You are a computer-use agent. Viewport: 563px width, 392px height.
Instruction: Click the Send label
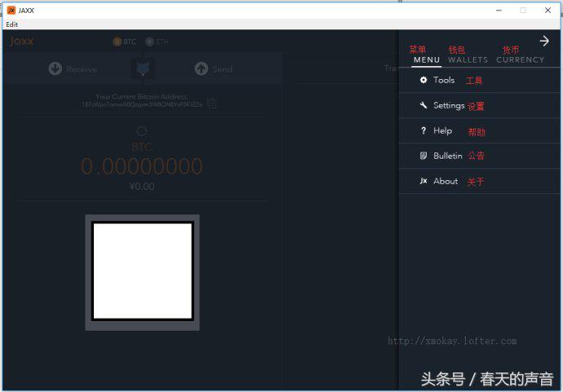(222, 68)
